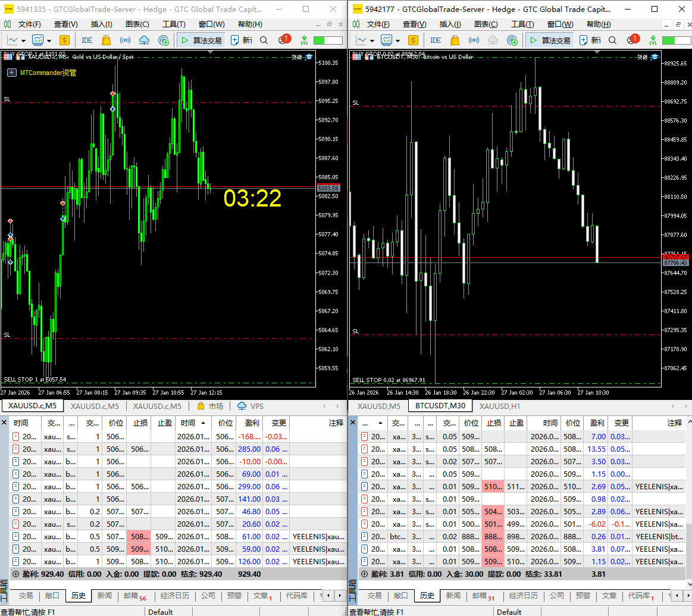
Task: Switch to XAUUSD,H1 chart tab
Action: [x=500, y=406]
